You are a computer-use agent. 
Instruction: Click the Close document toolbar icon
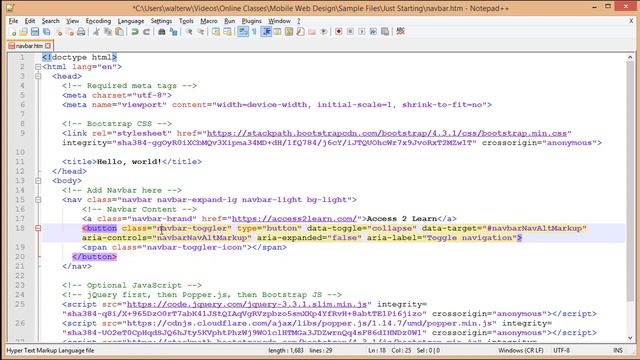point(59,32)
